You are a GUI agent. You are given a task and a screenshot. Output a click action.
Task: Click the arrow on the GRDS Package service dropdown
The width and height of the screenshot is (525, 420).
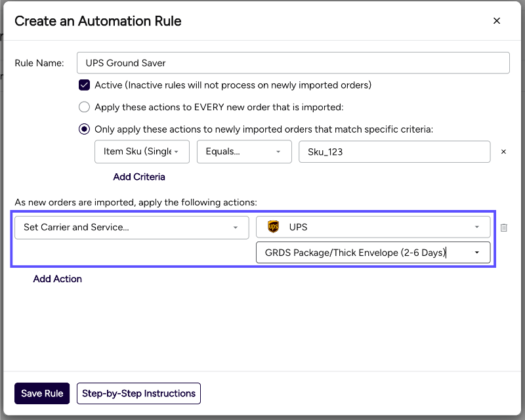click(476, 253)
